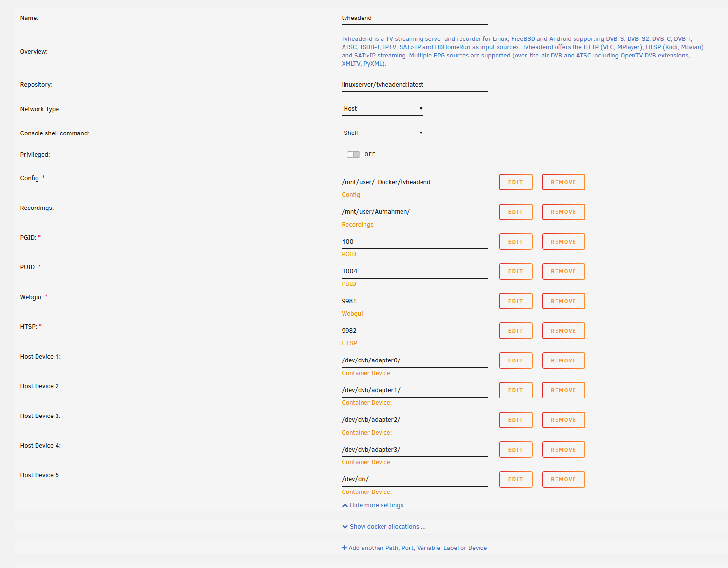Click the chevron-down icon before docker allocations
728x568 pixels.
click(345, 527)
